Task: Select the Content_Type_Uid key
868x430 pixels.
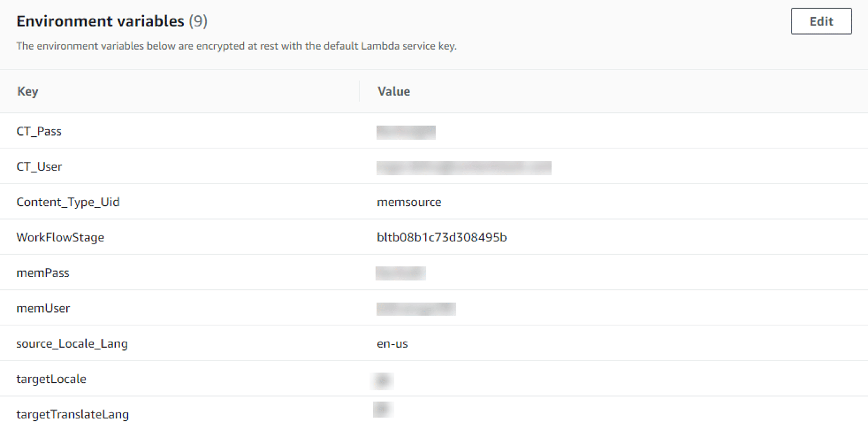Action: click(x=68, y=202)
